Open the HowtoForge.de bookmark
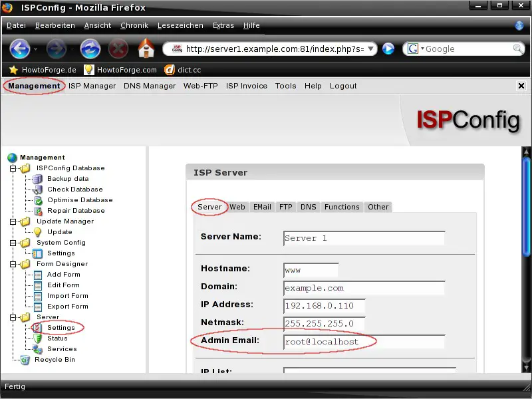Viewport: 532px width, 399px height. (43, 70)
